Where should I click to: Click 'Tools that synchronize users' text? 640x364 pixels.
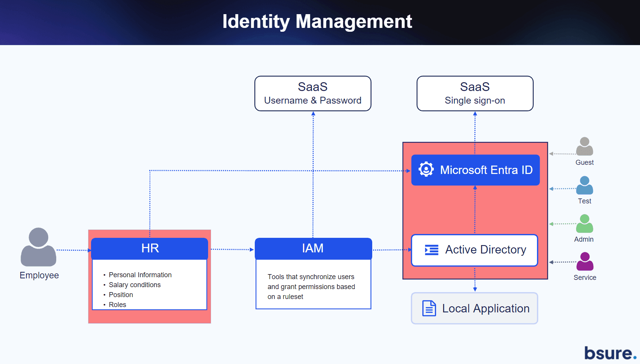(311, 277)
